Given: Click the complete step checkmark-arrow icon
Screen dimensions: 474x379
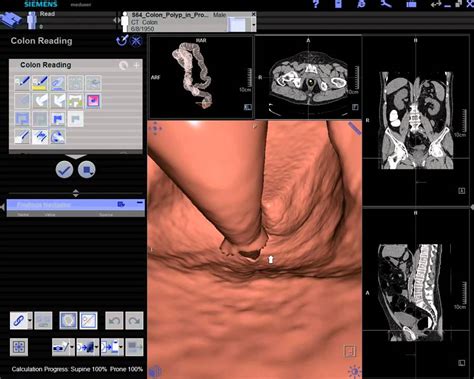Looking at the screenshot, I should (x=122, y=41).
